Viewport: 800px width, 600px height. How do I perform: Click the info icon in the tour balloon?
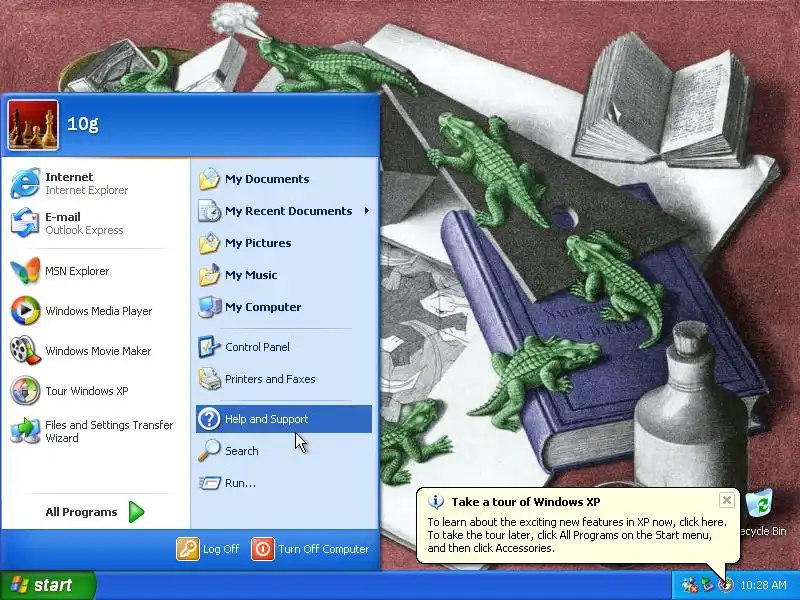[x=435, y=502]
